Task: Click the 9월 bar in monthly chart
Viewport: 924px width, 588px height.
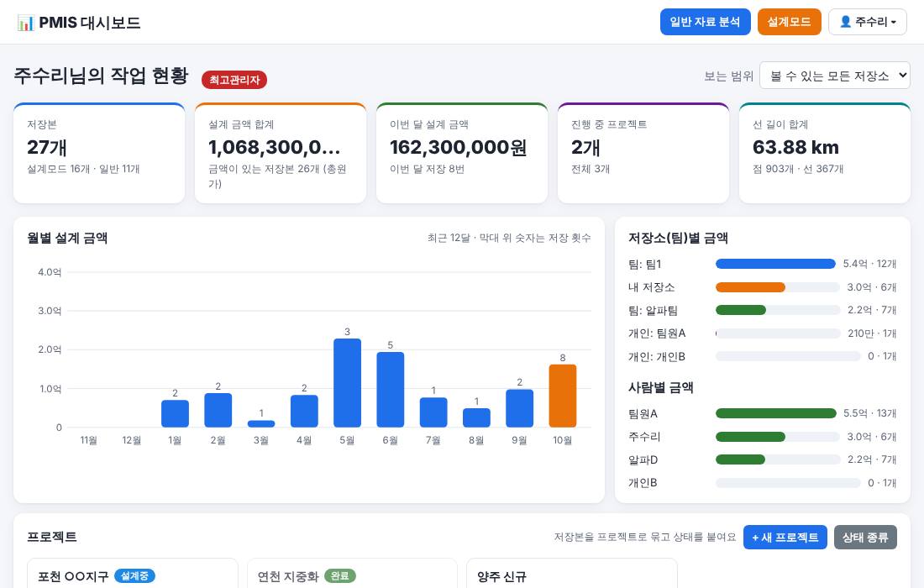Action: click(x=519, y=408)
